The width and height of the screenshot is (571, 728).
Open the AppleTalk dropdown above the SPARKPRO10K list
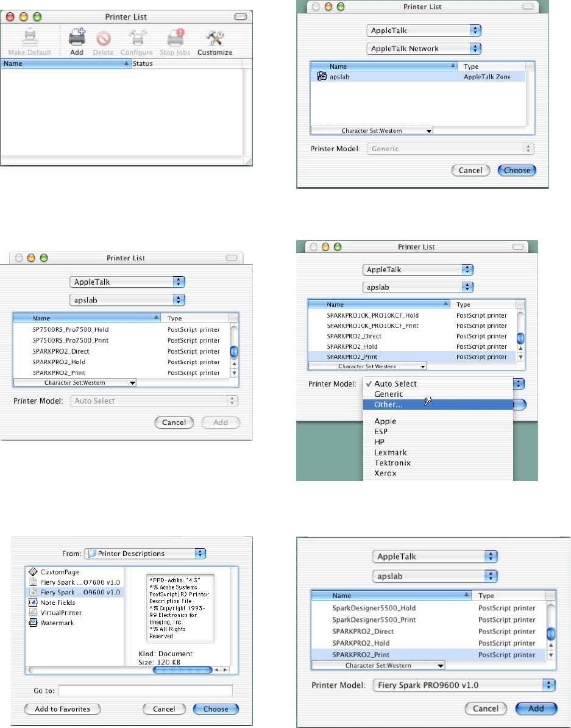pyautogui.click(x=418, y=269)
